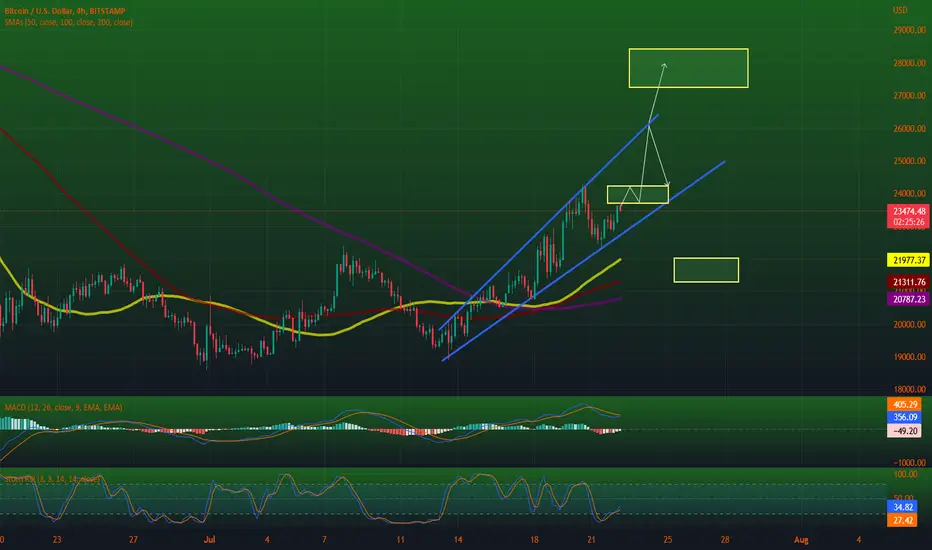
Task: Click the 24000.00 price axis level
Action: 909,193
